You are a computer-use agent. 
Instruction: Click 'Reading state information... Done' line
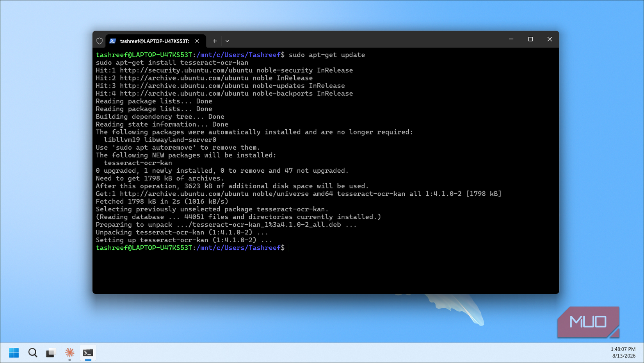pos(162,124)
